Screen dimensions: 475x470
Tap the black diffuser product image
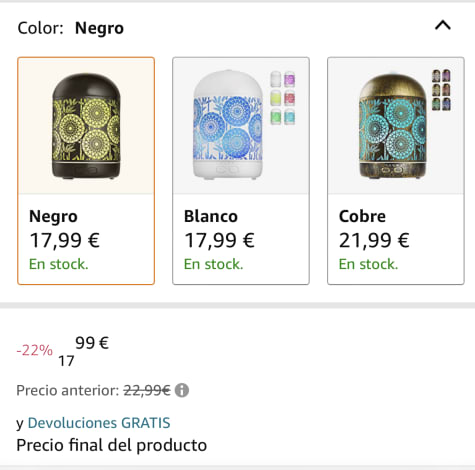tap(86, 126)
